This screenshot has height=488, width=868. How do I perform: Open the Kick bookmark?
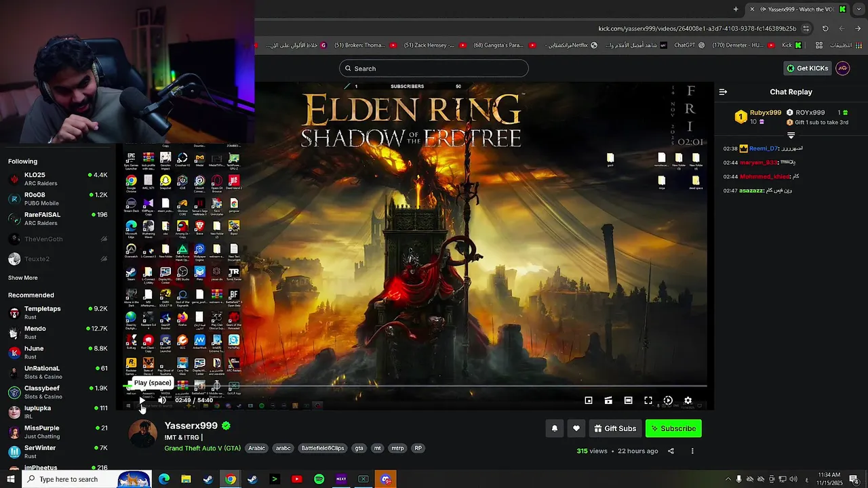click(x=792, y=45)
